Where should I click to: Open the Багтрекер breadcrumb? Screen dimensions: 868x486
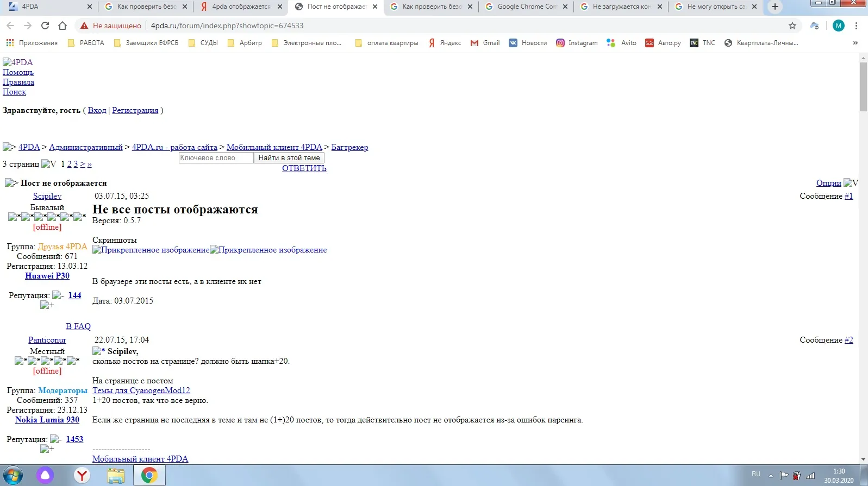click(x=349, y=147)
